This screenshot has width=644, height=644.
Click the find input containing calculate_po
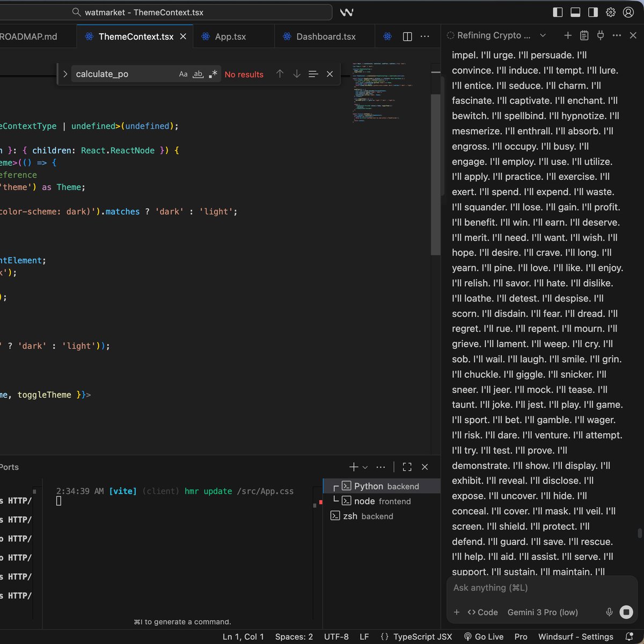(x=125, y=74)
